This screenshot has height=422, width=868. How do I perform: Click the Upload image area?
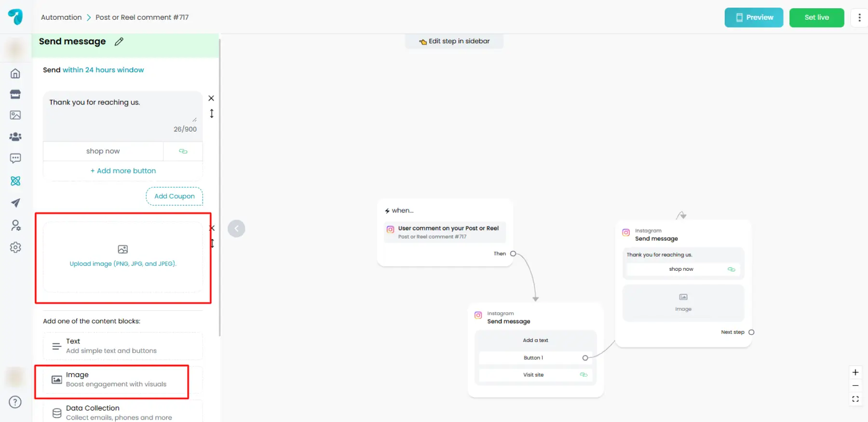click(123, 257)
